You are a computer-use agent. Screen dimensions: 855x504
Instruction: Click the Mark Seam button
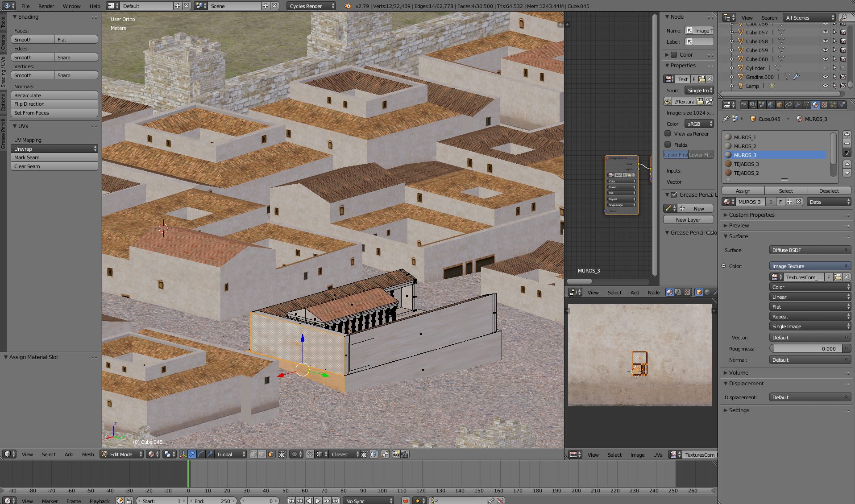54,157
